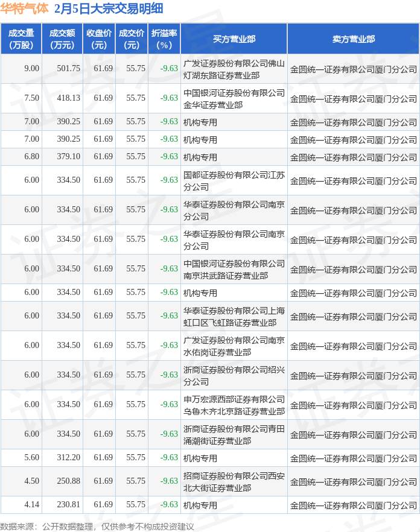Click the 2月5日大宗交易明细 heading
Viewport: 420px width, 532px height.
pos(109,8)
